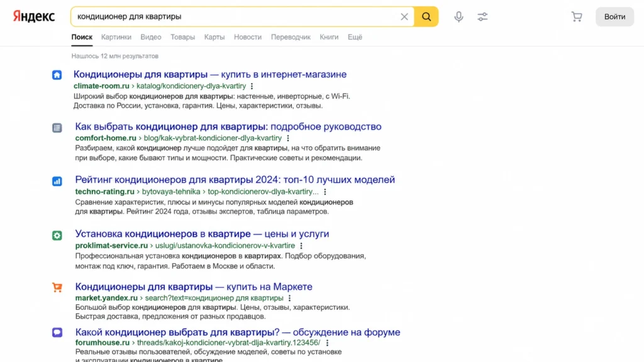Clear the search query with the X
644x362 pixels.
click(404, 17)
